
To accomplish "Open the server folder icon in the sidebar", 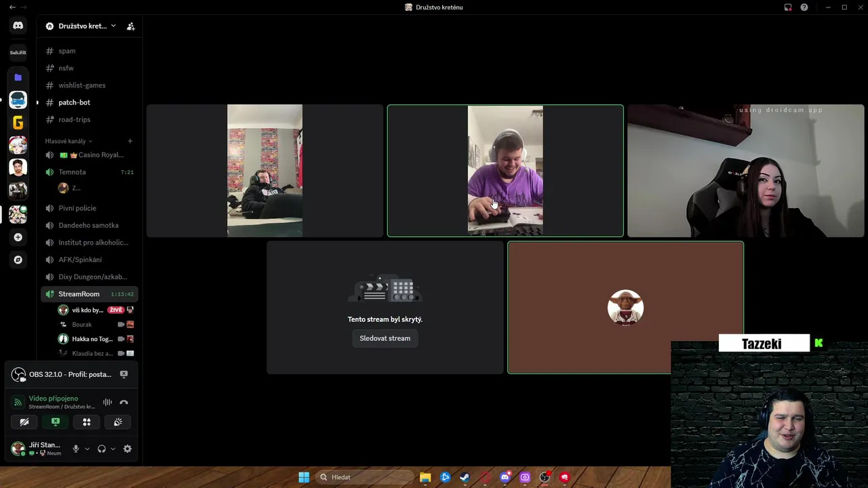I will point(18,77).
